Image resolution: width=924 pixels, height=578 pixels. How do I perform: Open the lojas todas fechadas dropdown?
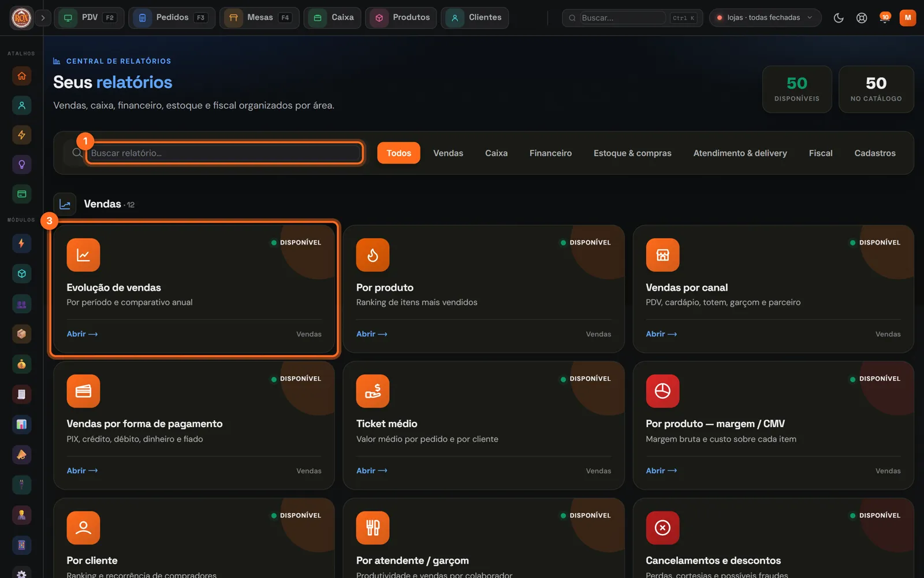[x=765, y=18]
